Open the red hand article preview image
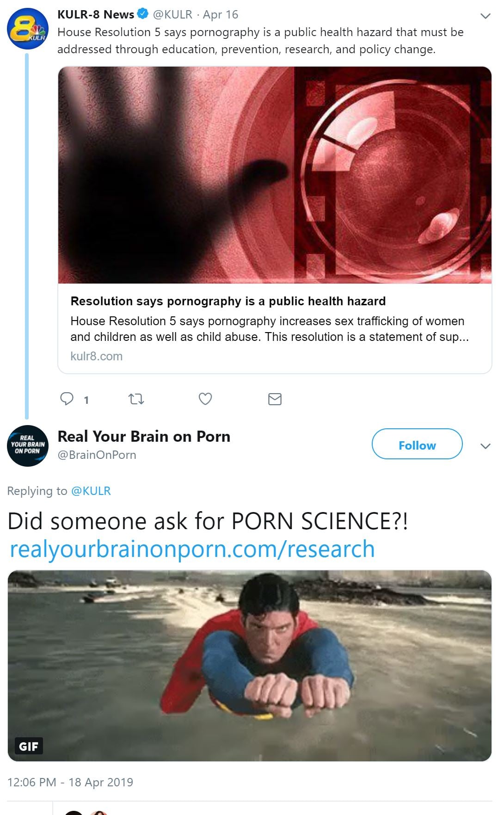The image size is (504, 815). pyautogui.click(x=275, y=175)
